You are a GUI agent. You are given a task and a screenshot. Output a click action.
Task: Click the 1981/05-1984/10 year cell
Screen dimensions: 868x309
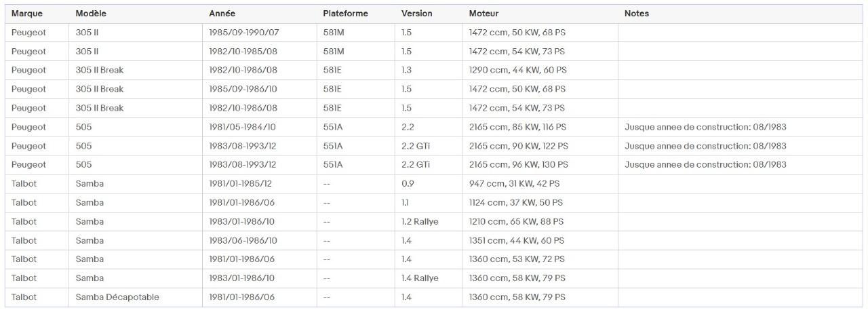[242, 127]
